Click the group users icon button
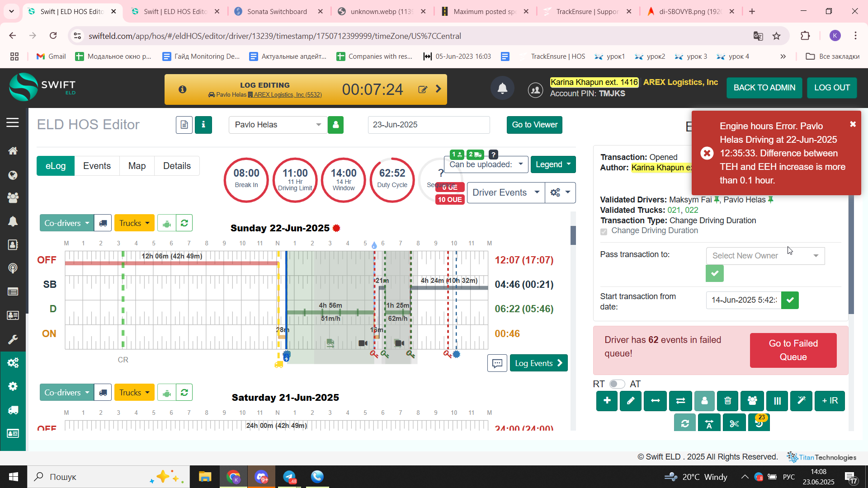The width and height of the screenshot is (868, 488). [x=752, y=401]
